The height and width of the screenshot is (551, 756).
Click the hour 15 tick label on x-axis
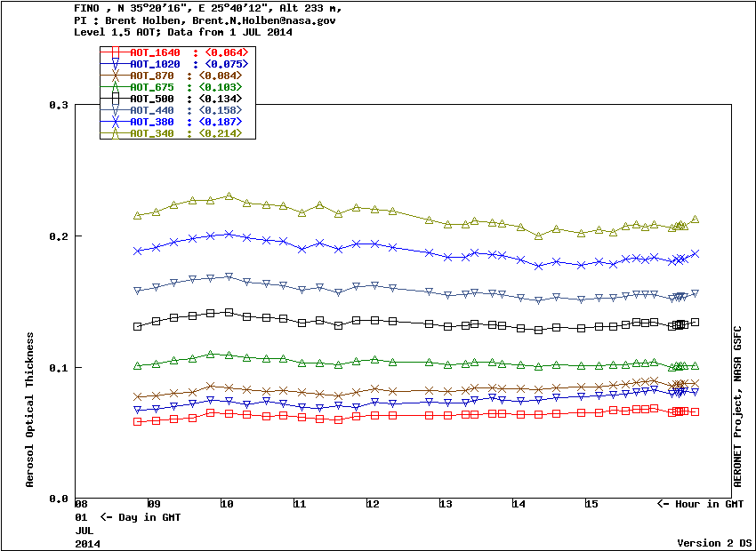pos(591,504)
